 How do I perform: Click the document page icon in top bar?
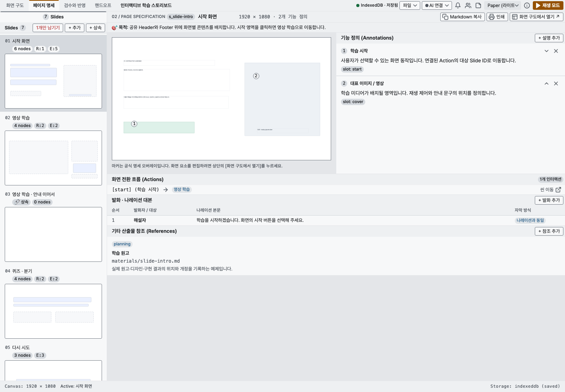click(478, 5)
